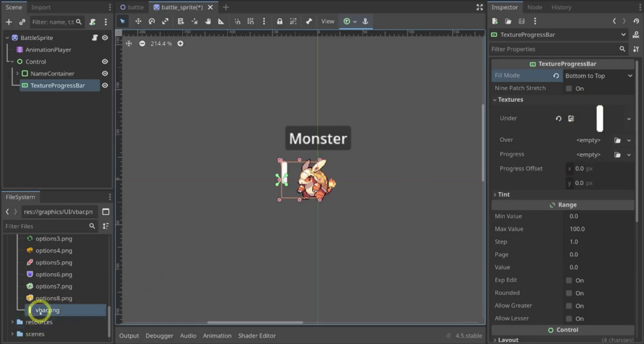Open the Animation bottom panel
Screen dimensions: 644x344
217,336
